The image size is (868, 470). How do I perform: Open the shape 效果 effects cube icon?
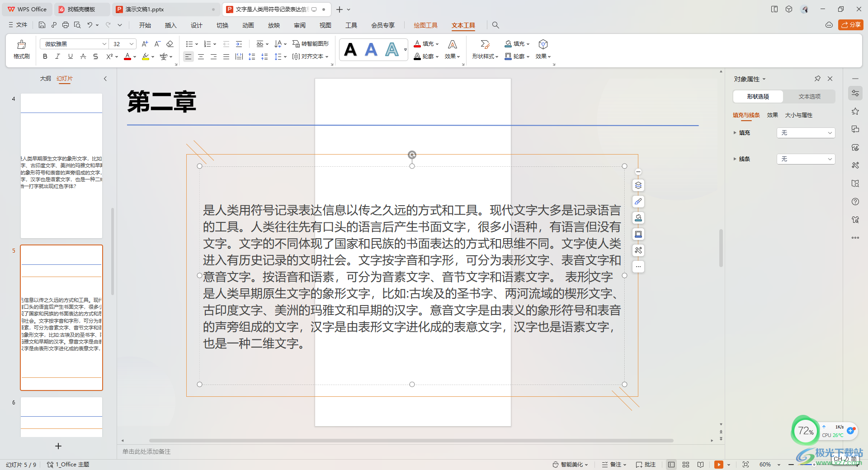tap(543, 44)
